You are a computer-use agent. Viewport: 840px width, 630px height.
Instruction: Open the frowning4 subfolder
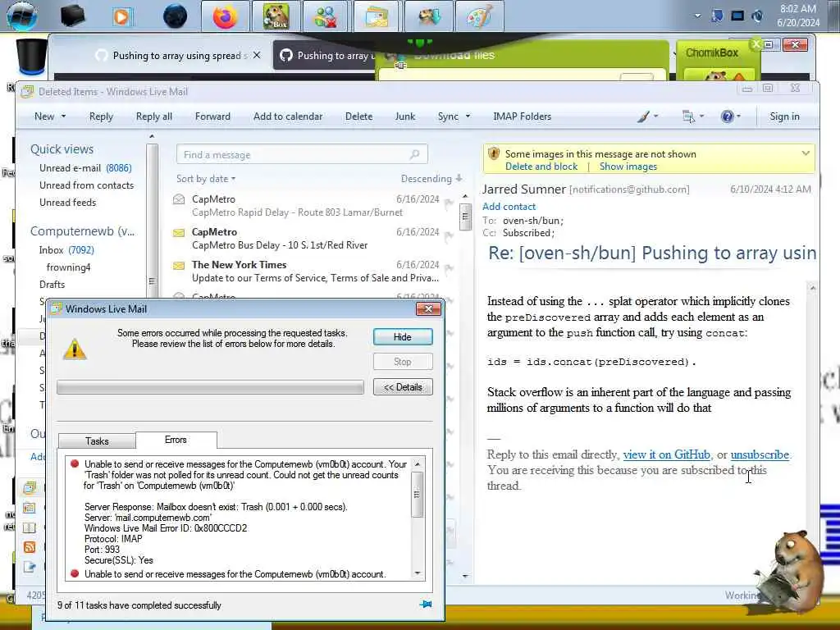click(x=69, y=267)
